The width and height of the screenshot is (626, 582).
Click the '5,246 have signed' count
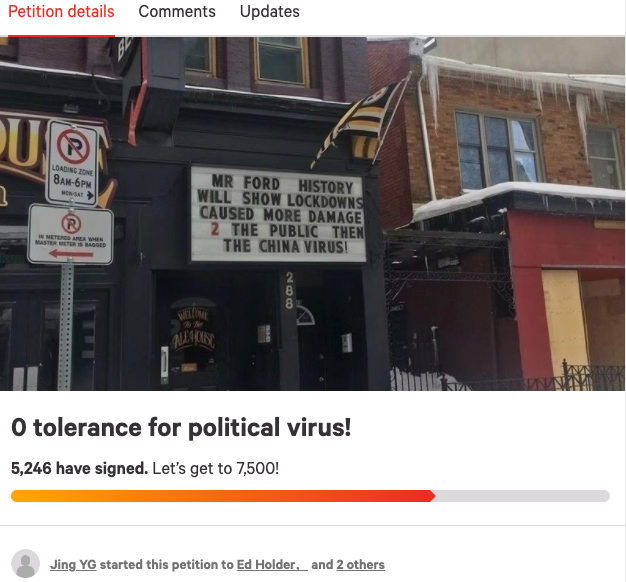(x=79, y=468)
